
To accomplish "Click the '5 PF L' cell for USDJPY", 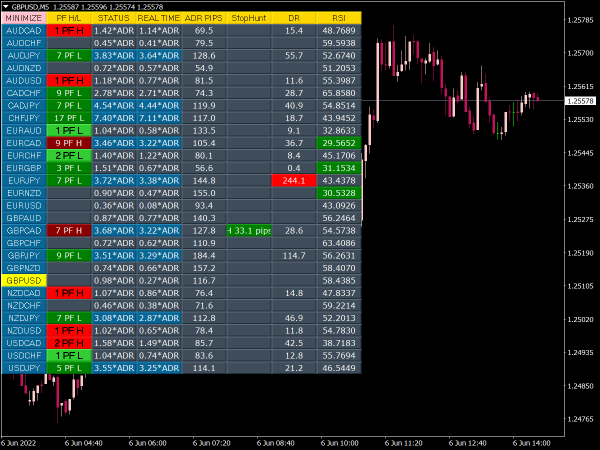I will pyautogui.click(x=69, y=368).
